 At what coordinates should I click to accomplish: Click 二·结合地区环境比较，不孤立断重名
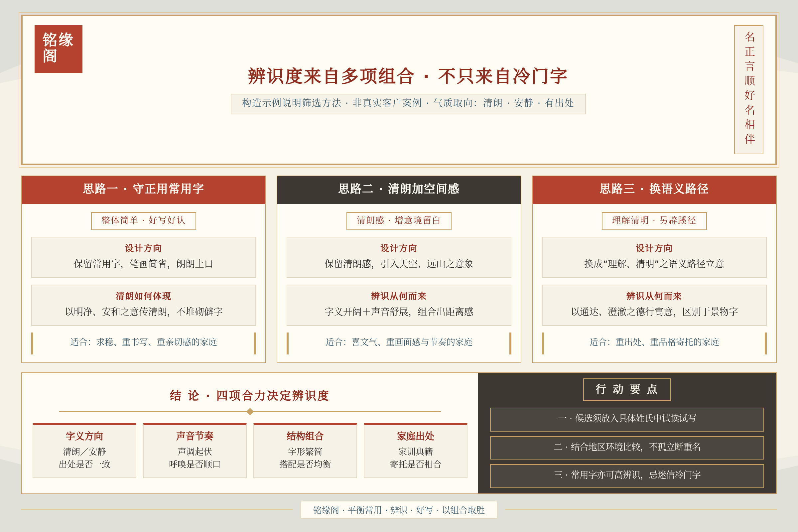(x=627, y=448)
